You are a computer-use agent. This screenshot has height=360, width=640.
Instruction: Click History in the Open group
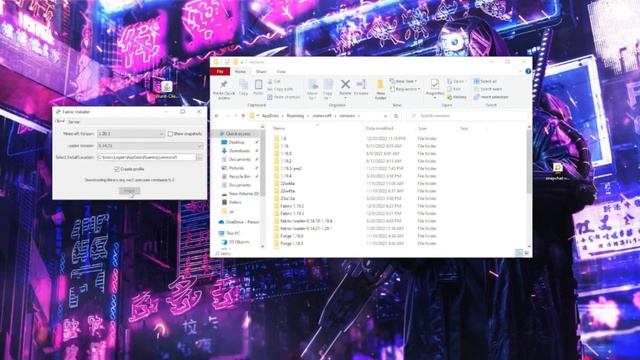point(457,97)
